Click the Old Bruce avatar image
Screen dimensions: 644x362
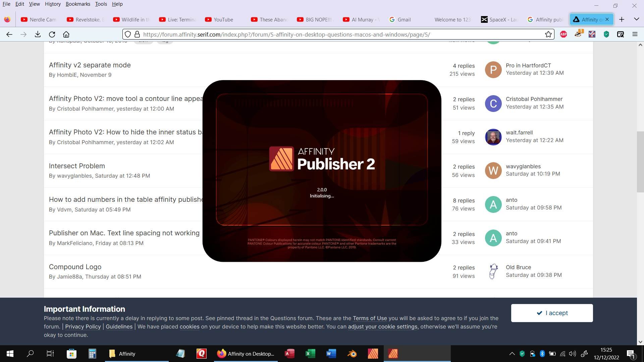click(493, 271)
